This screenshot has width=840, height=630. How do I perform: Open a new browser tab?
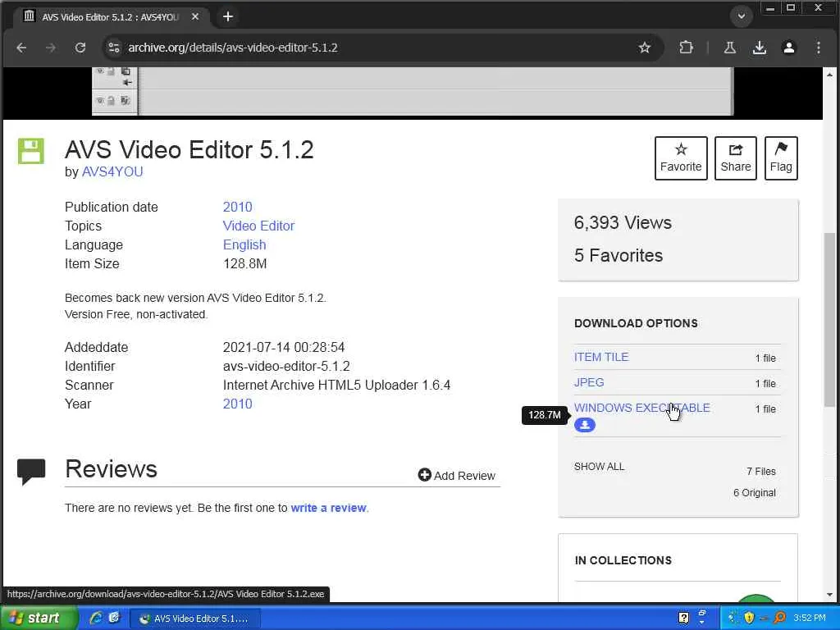coord(228,16)
